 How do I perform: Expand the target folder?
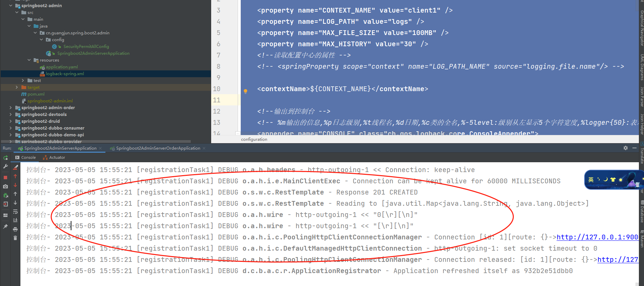click(x=17, y=87)
